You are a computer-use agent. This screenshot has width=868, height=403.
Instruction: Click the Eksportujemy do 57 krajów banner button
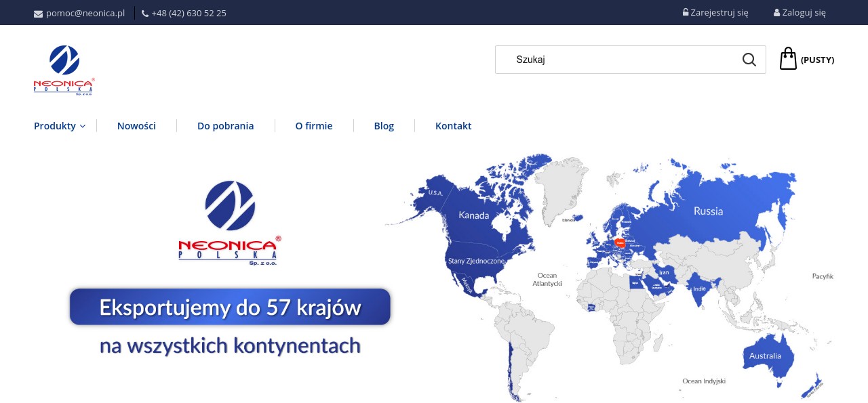pos(230,307)
